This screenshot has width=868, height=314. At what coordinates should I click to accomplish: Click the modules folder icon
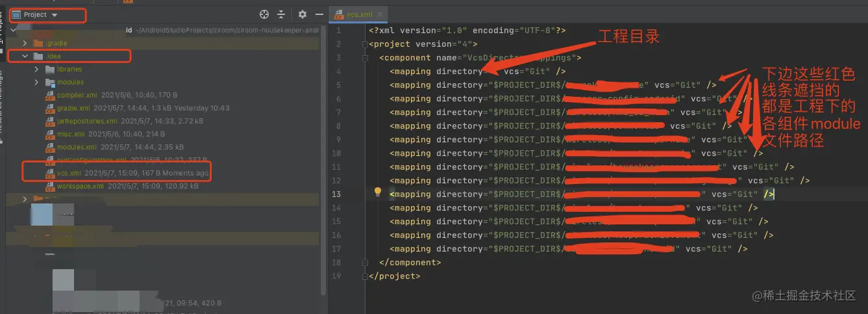[x=50, y=83]
